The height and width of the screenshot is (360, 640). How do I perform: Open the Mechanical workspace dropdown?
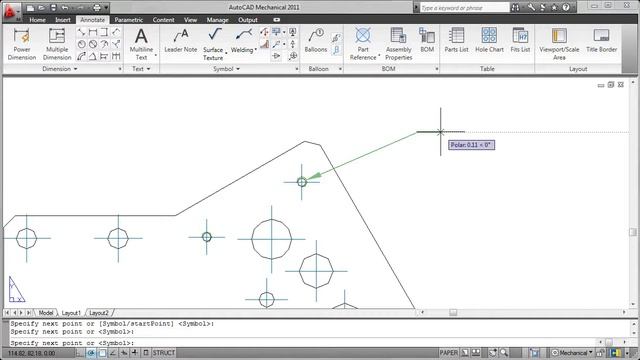click(x=573, y=353)
